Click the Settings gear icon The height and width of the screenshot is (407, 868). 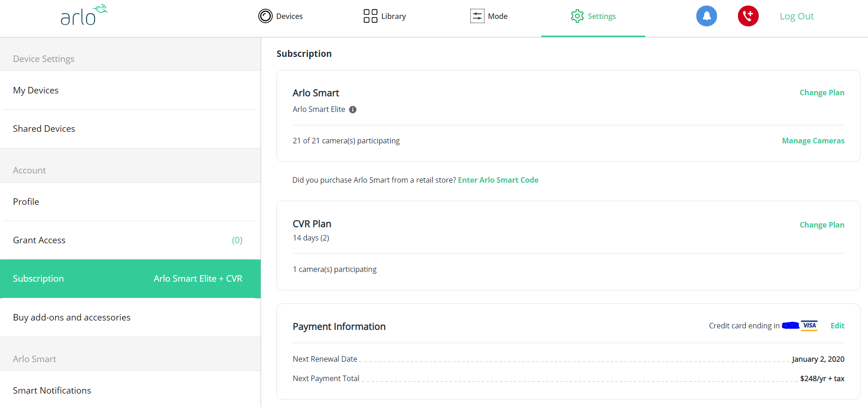click(x=577, y=16)
